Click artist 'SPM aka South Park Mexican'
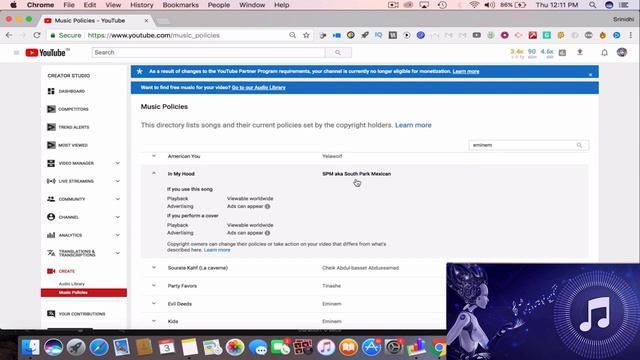The image size is (640, 360). coord(356,173)
